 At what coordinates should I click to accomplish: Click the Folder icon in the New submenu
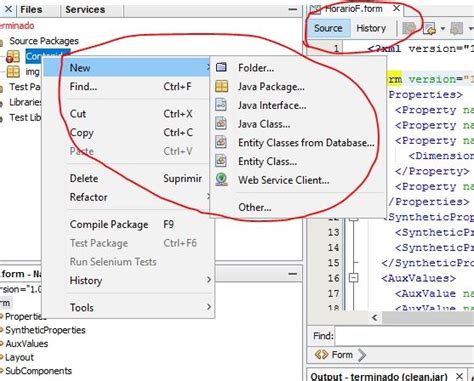[x=221, y=68]
